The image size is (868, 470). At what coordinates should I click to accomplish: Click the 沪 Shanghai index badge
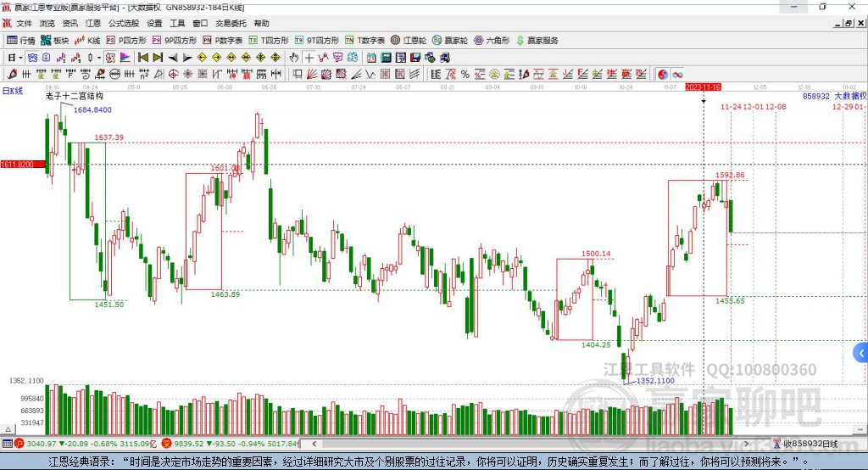click(19, 444)
